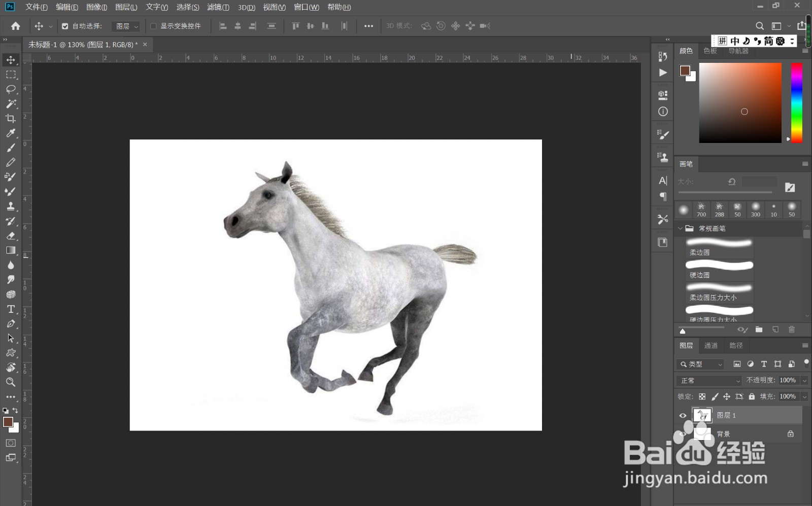Toggle lock transparent pixels
This screenshot has height=506, width=812.
coord(702,396)
